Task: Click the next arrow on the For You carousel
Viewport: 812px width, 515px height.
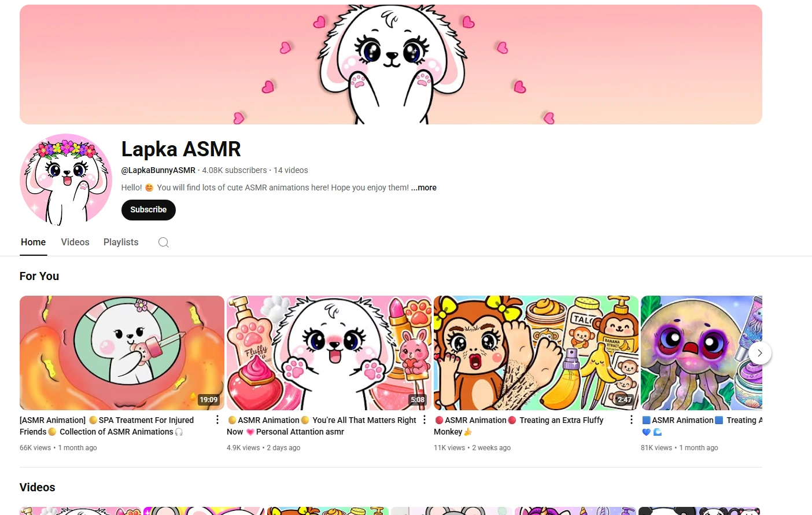Action: click(760, 352)
